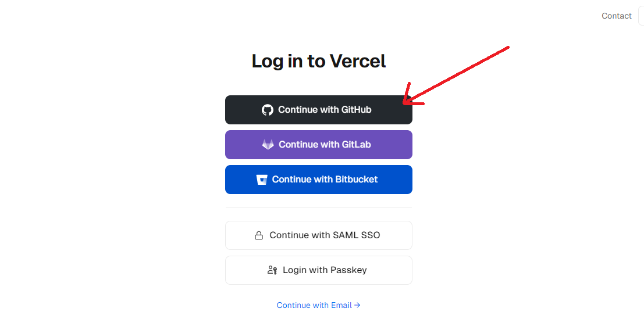644x326 pixels.
Task: Sign in using Continue with SAML SSO
Action: [x=319, y=235]
